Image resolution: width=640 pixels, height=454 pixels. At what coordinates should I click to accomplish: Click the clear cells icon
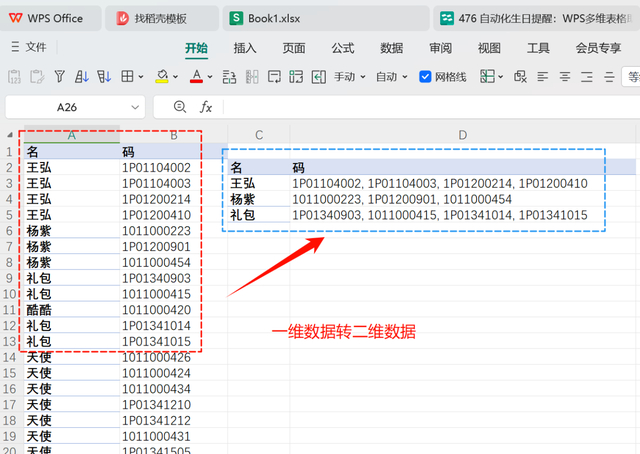click(520, 76)
